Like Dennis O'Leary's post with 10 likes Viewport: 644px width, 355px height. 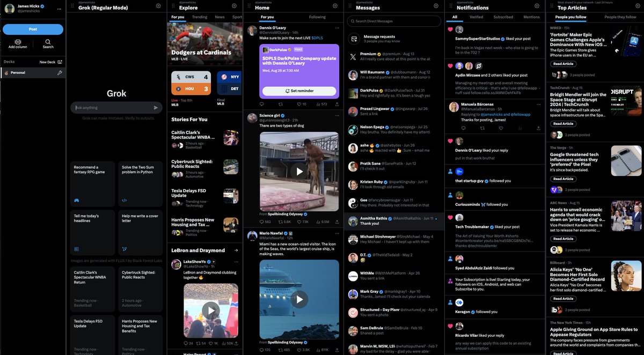(298, 104)
